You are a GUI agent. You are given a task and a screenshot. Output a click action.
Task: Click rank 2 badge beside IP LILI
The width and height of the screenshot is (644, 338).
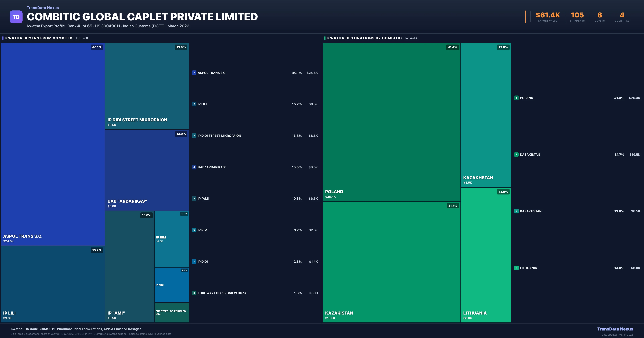(194, 104)
